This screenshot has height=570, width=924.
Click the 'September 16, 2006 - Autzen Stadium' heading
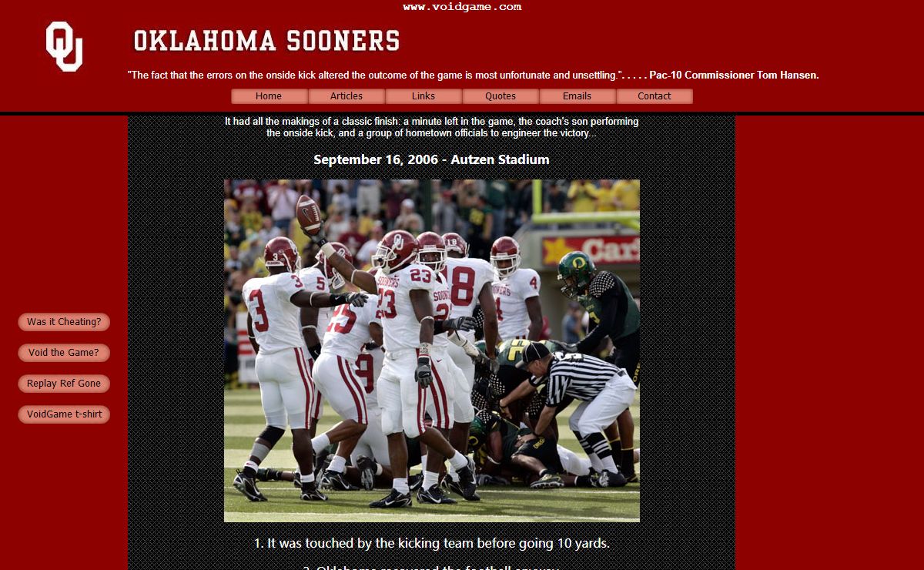(x=431, y=159)
